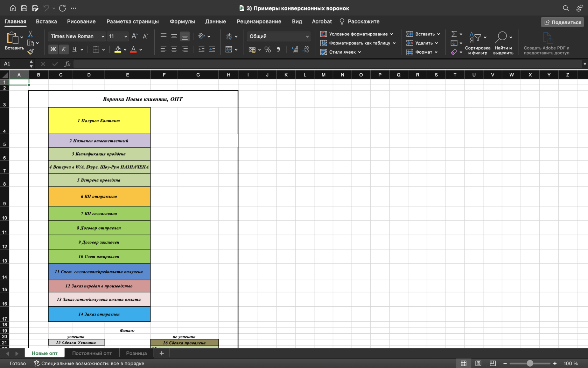
Task: Click the AutoSum sigma icon
Action: click(454, 34)
